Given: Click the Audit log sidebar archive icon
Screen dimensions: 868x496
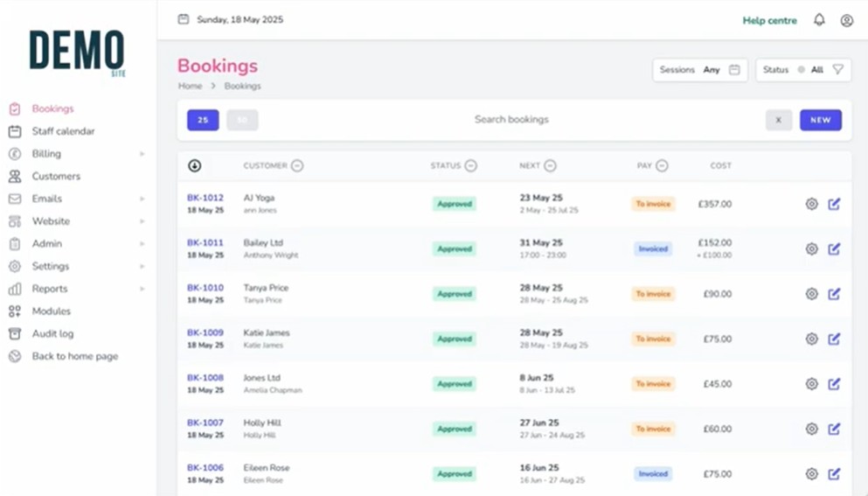Looking at the screenshot, I should pos(15,333).
